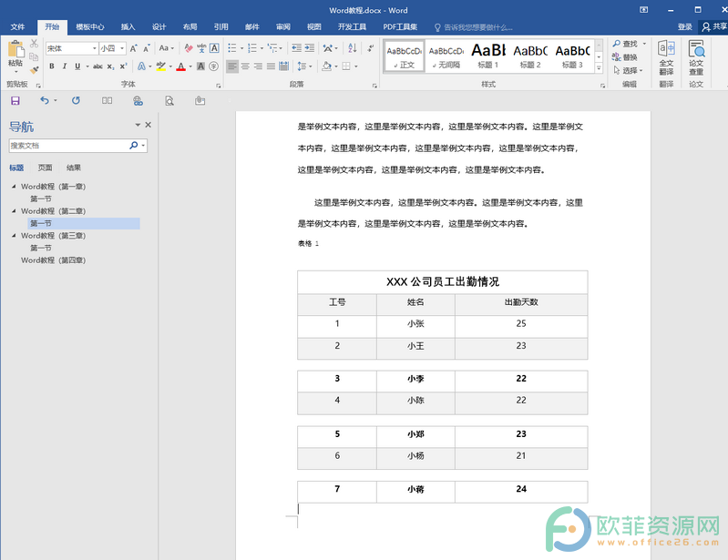The image size is (728, 560).
Task: Save the document from quick access toolbar
Action: 15,101
